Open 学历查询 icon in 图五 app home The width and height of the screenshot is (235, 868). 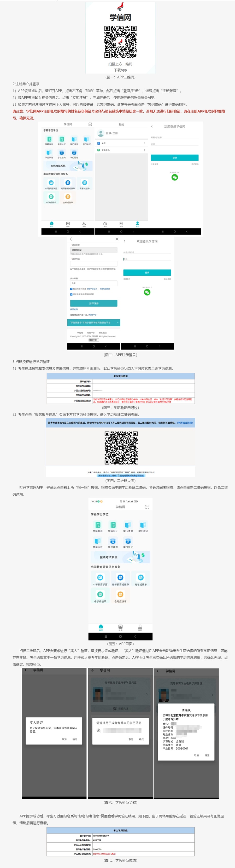point(128,525)
